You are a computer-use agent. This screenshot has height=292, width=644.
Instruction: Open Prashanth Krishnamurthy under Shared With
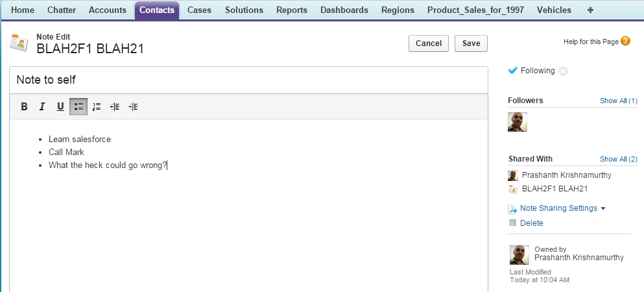pyautogui.click(x=567, y=175)
